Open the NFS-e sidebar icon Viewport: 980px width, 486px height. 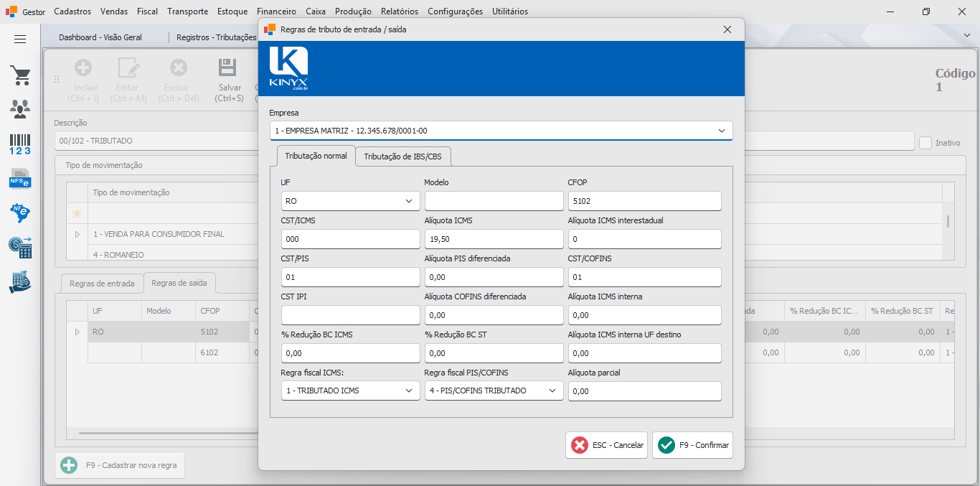click(20, 178)
